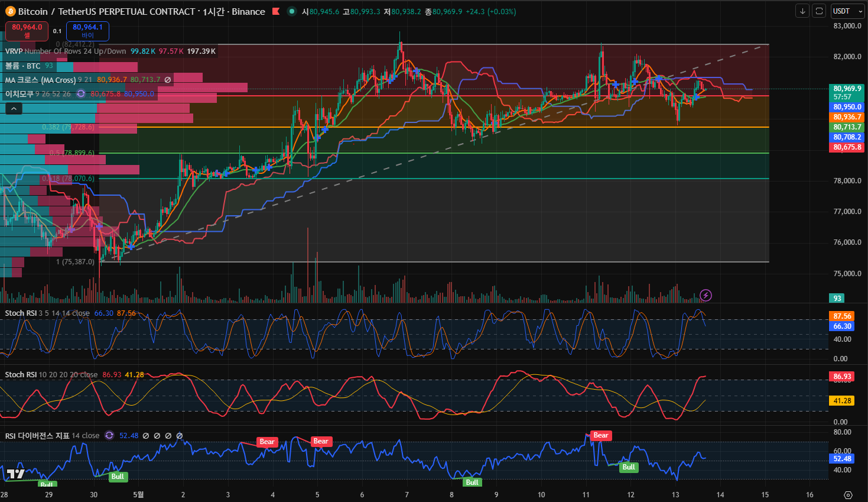Viewport: 868px width, 502px height.
Task: Click the red flag icon beside Binance
Action: (276, 11)
